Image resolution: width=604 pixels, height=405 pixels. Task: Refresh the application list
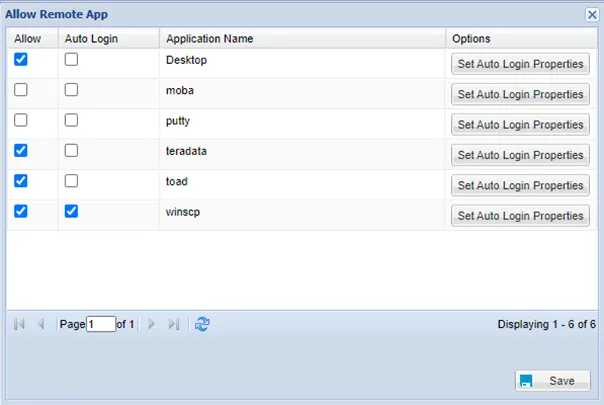[x=202, y=324]
